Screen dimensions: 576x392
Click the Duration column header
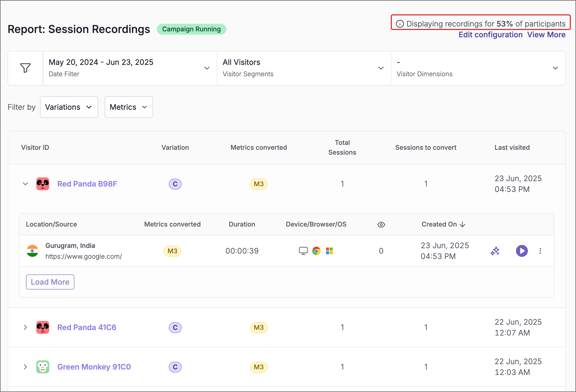tap(242, 224)
